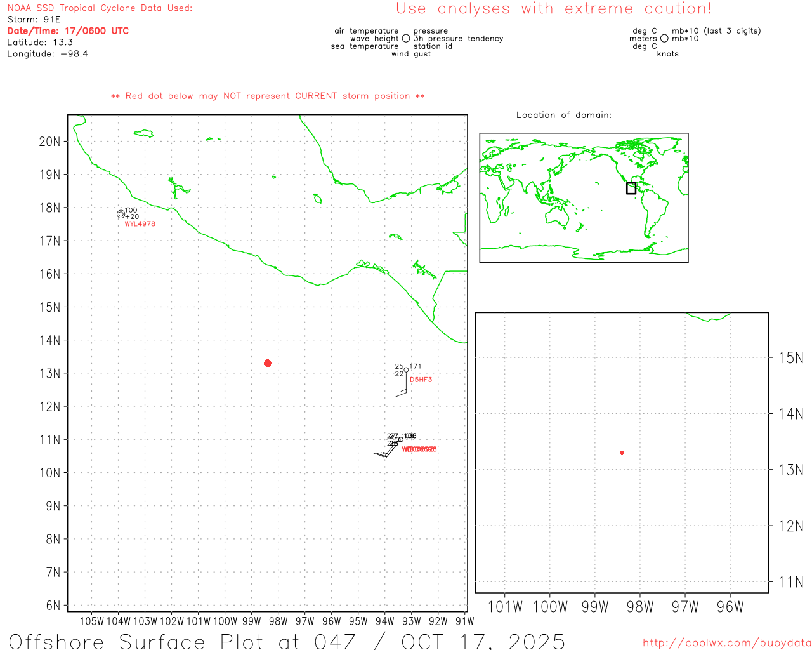Click the 13N latitude label on main map

[x=49, y=373]
